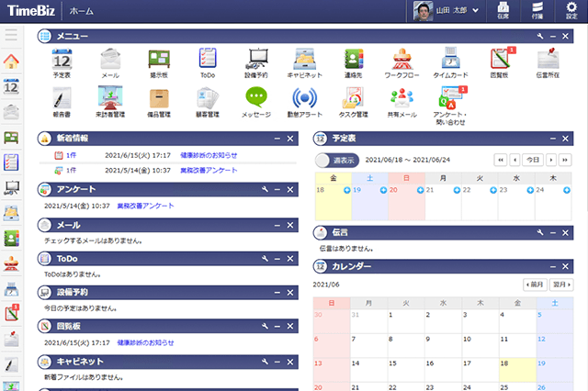Go to next month with 翌月 button
Screen dimensions: 588x391
click(561, 285)
